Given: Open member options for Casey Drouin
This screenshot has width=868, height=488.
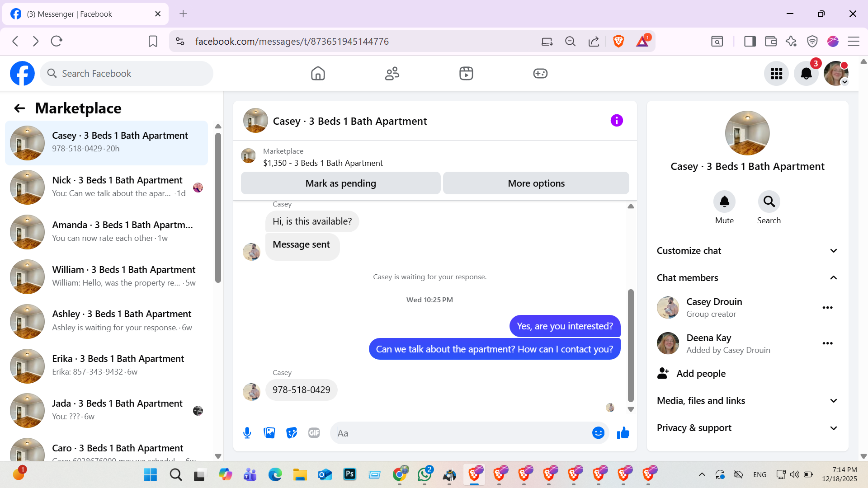Looking at the screenshot, I should click(x=827, y=308).
